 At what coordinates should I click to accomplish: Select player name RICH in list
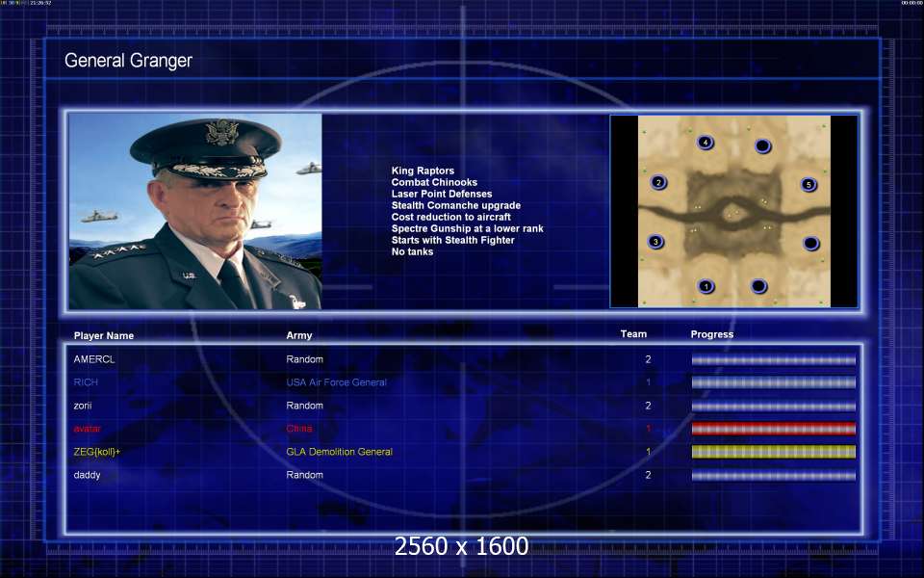86,382
